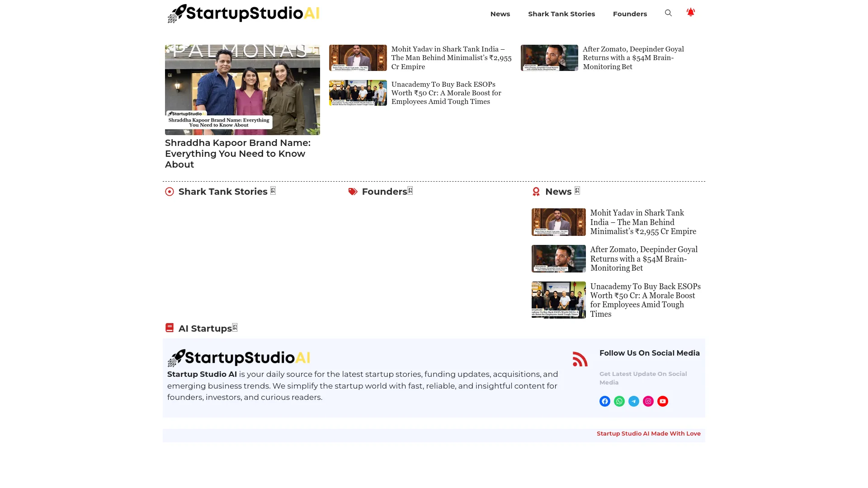Open the WhatsApp social icon
868x488 pixels.
[x=619, y=401]
